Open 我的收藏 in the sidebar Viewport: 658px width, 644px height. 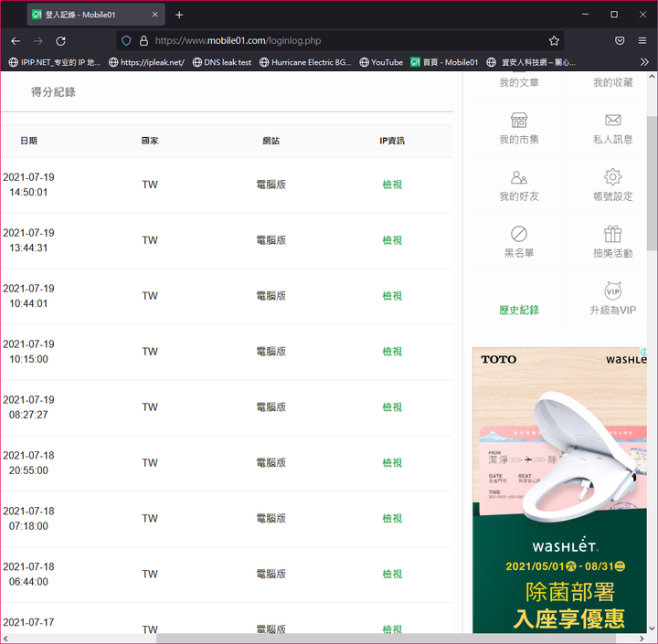(612, 82)
